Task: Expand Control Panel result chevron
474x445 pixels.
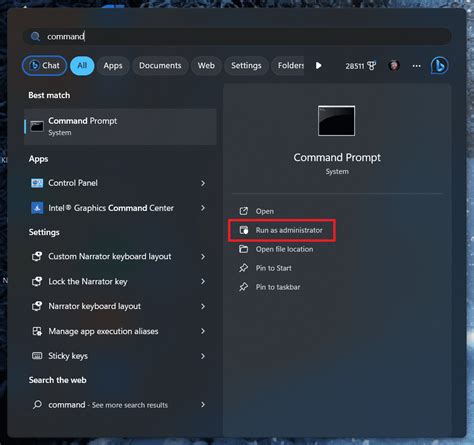Action: (203, 183)
